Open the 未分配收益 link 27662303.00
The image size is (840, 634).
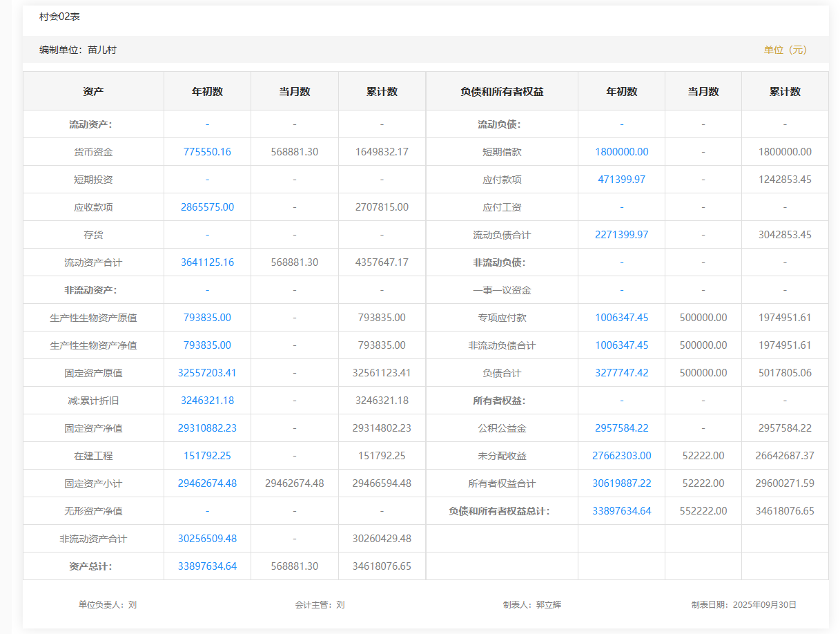tap(621, 456)
